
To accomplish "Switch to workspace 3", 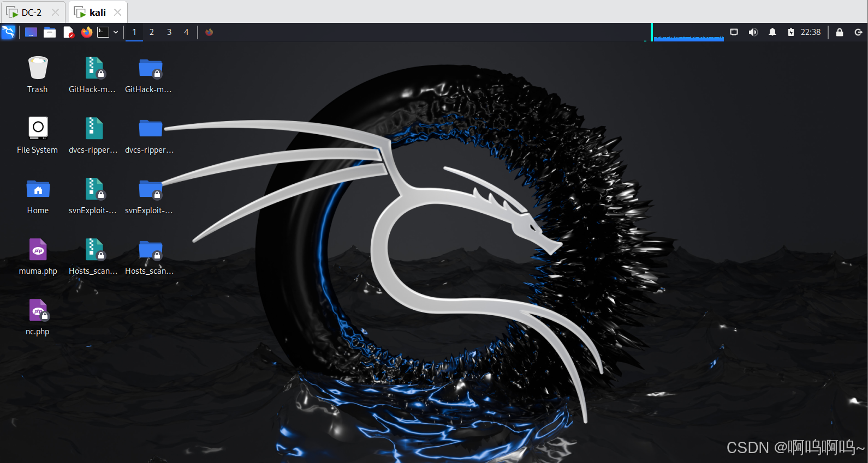I will (169, 32).
